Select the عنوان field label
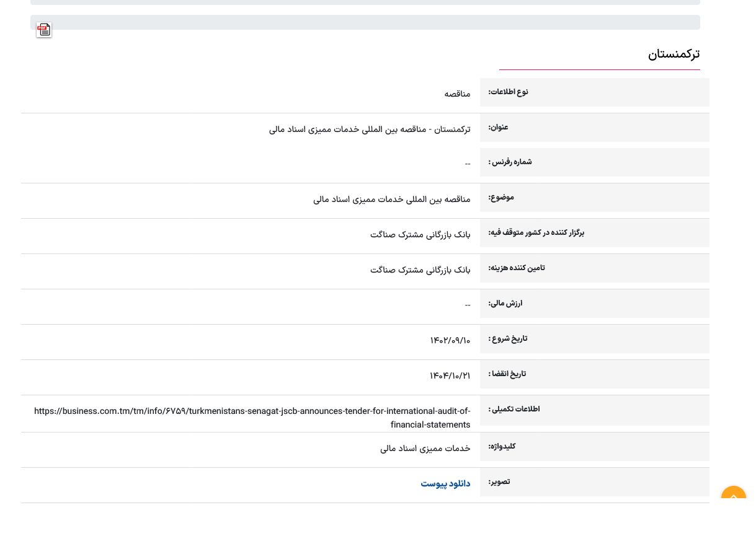The height and width of the screenshot is (549, 756). [x=498, y=127]
